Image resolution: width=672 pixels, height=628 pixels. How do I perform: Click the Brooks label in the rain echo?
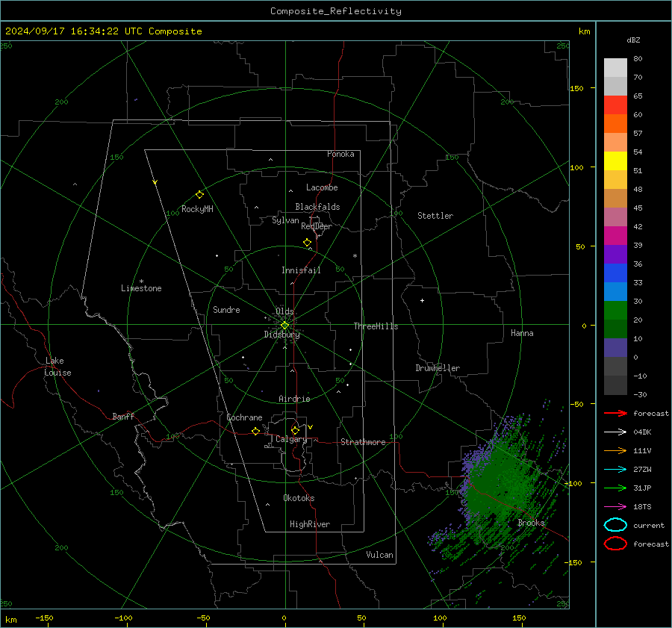pyautogui.click(x=531, y=523)
